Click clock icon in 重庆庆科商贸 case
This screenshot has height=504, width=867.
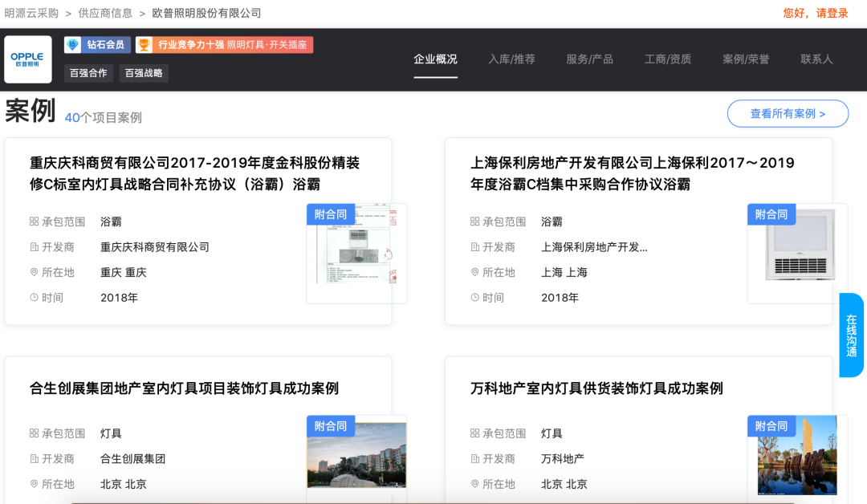tap(34, 298)
